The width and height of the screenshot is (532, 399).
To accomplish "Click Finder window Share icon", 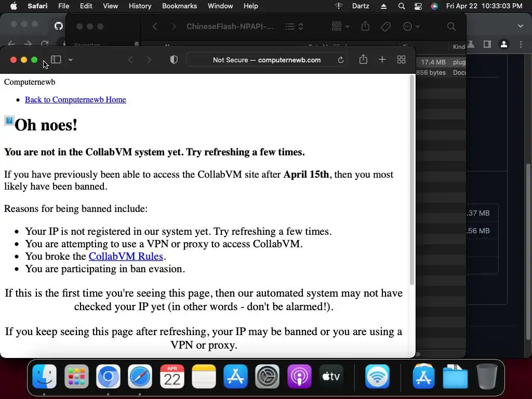I will [365, 26].
